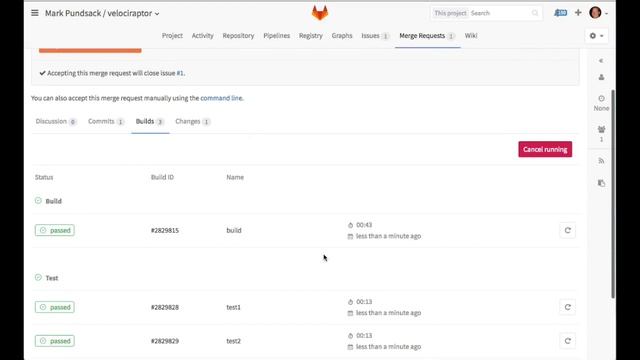Image resolution: width=640 pixels, height=360 pixels.
Task: Click the 00:13 duration for test1
Action: click(364, 302)
